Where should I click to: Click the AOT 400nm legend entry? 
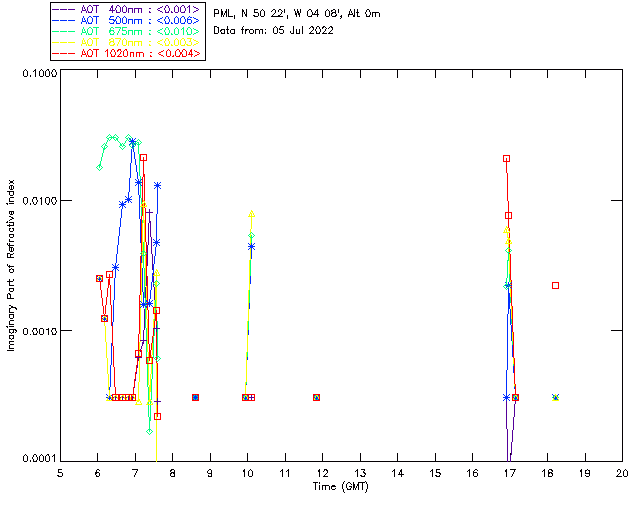pos(128,9)
